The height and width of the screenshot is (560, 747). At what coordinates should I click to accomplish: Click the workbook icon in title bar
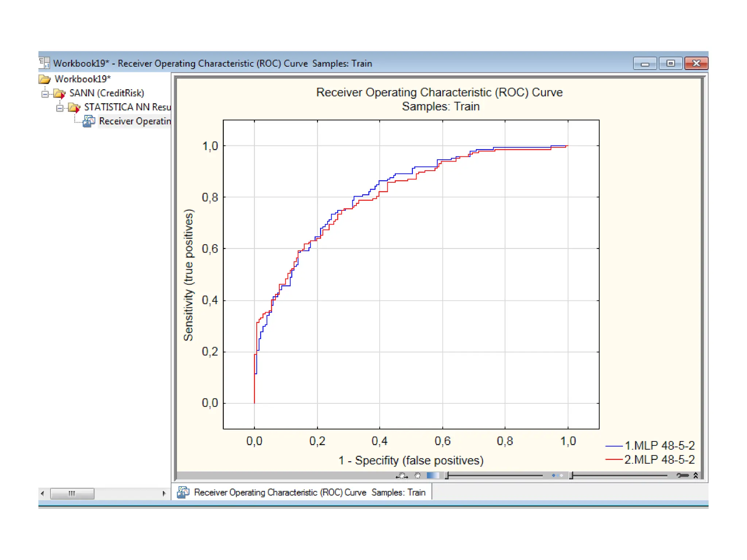(x=44, y=63)
